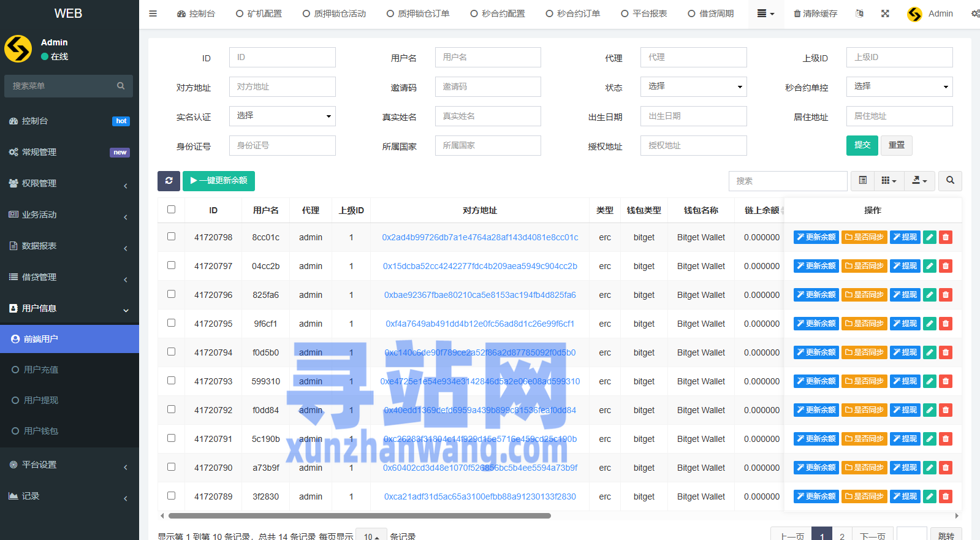Click the magnifier search icon beside the table toolbar
Image resolution: width=980 pixels, height=540 pixels.
(x=950, y=181)
